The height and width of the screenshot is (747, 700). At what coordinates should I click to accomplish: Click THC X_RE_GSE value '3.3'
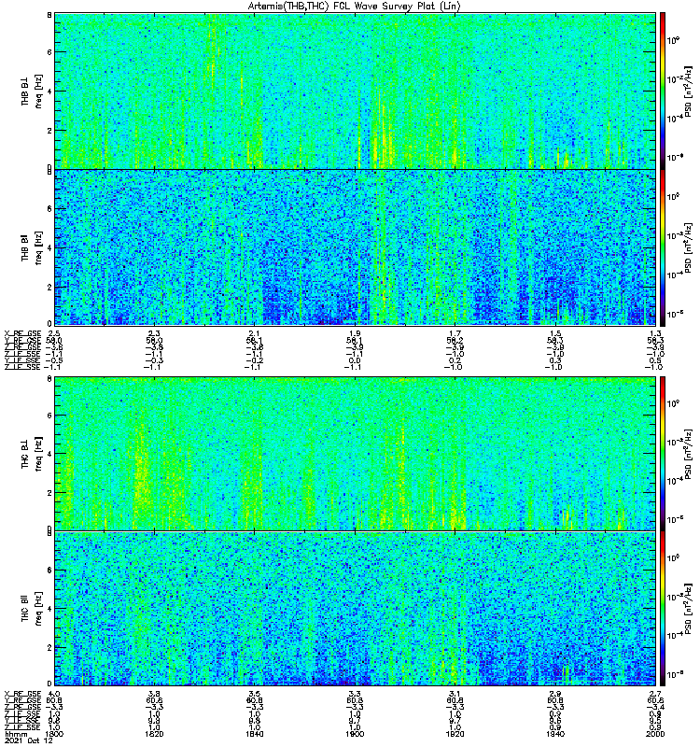point(355,694)
